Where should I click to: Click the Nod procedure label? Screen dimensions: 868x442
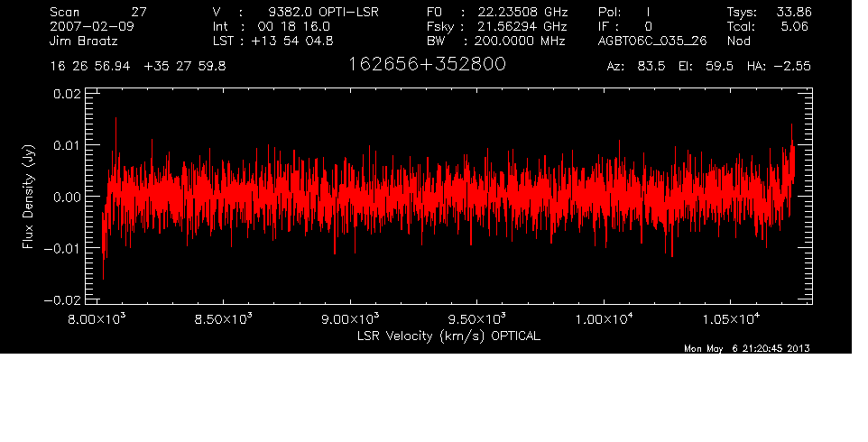[x=739, y=41]
